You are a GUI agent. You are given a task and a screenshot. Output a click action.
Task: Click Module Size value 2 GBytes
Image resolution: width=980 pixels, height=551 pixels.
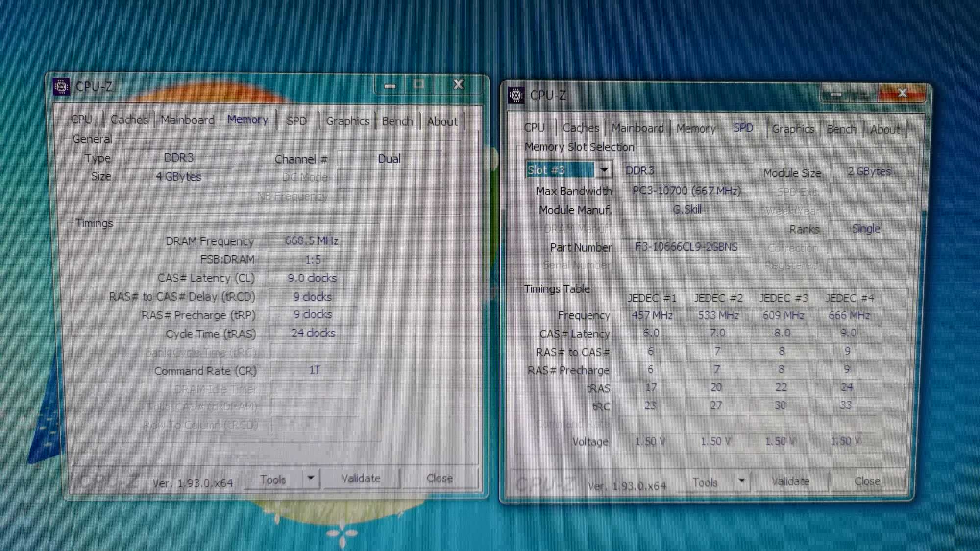(x=869, y=171)
